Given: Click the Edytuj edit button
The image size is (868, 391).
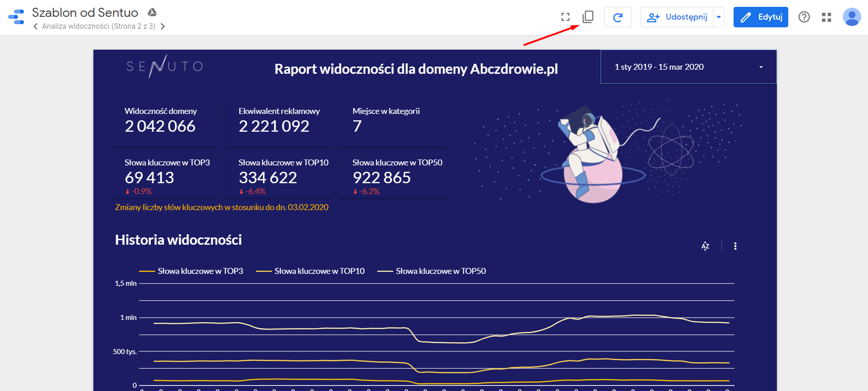Looking at the screenshot, I should pyautogui.click(x=760, y=17).
